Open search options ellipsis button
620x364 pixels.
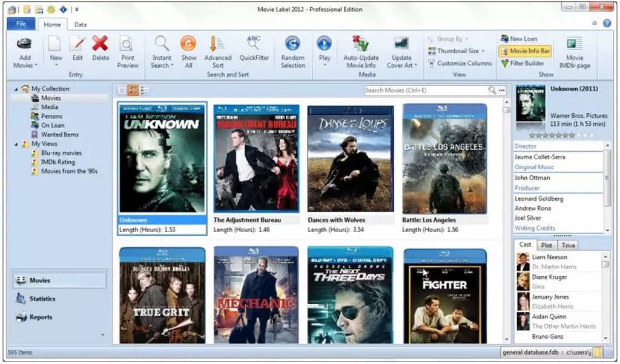[x=502, y=91]
